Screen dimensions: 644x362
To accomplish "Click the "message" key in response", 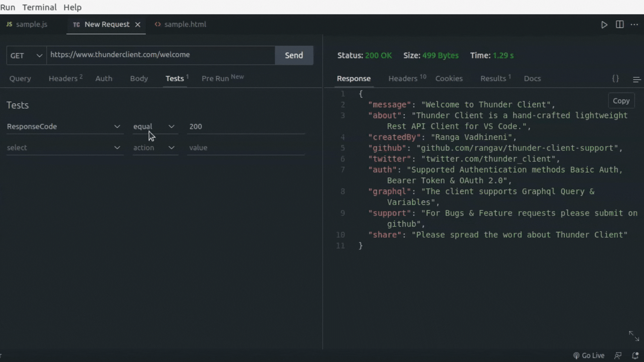I will [389, 105].
